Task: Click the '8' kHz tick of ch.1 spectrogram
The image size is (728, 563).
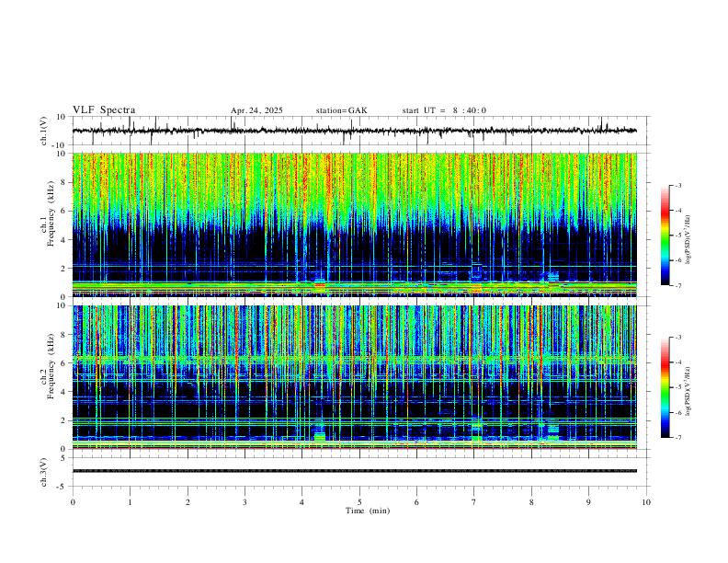Action: 64,182
